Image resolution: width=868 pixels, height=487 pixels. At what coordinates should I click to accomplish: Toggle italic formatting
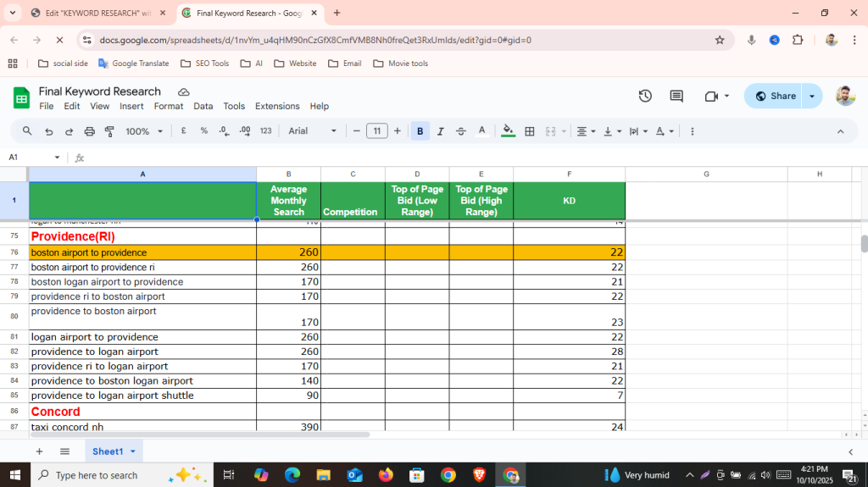(x=440, y=131)
